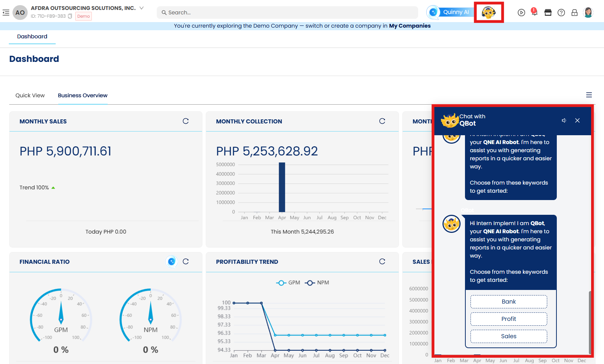The width and height of the screenshot is (604, 364).
Task: Open the QBot mascot icon in header
Action: tap(489, 13)
